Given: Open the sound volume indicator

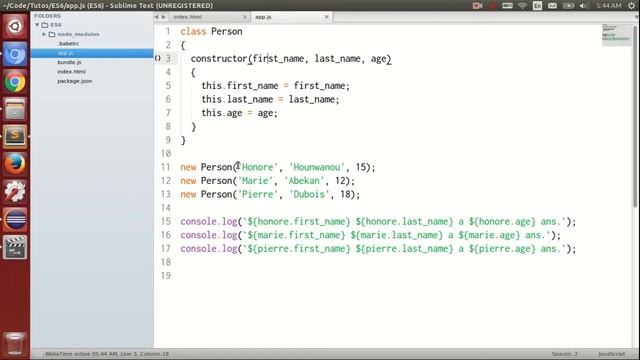Looking at the screenshot, I should [584, 6].
